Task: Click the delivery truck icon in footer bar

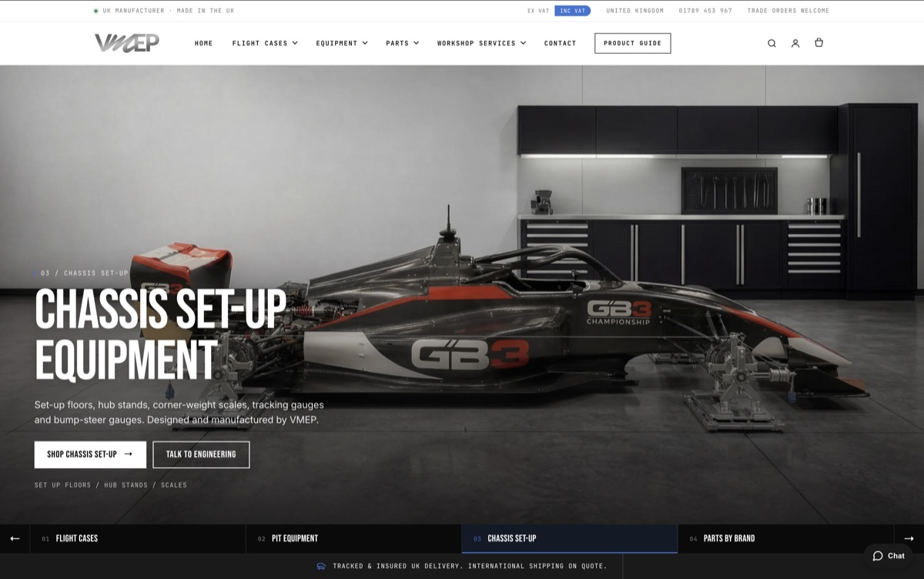Action: point(321,566)
